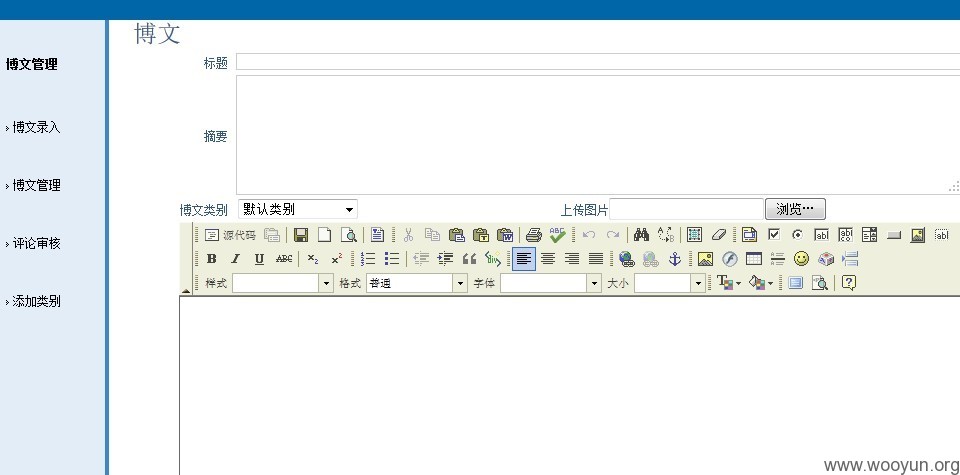Viewport: 960px width, 475px height.
Task: Click the Paste as plain text icon
Action: [x=481, y=235]
